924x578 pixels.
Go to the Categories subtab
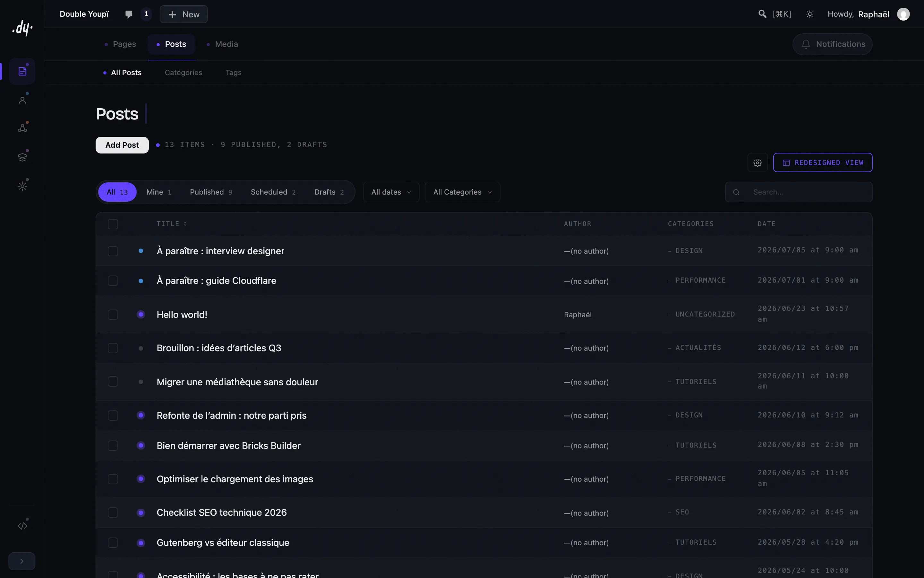pyautogui.click(x=183, y=73)
